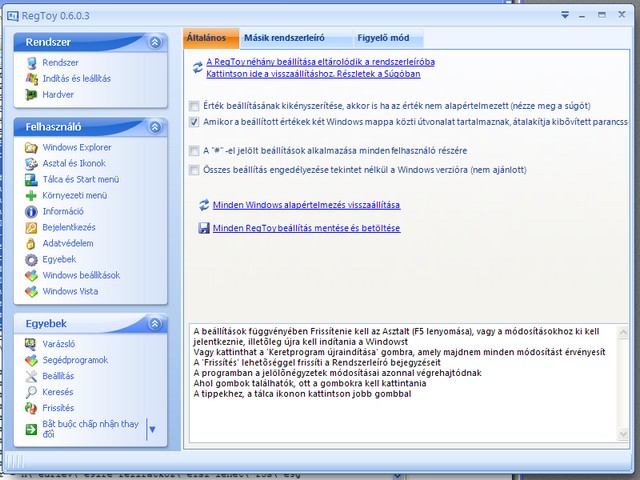Collapse the Rendszer panel
The height and width of the screenshot is (480, 640).
click(155, 42)
